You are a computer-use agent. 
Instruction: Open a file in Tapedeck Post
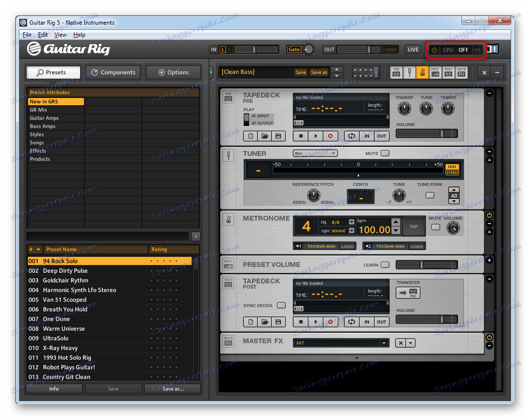pos(265,322)
